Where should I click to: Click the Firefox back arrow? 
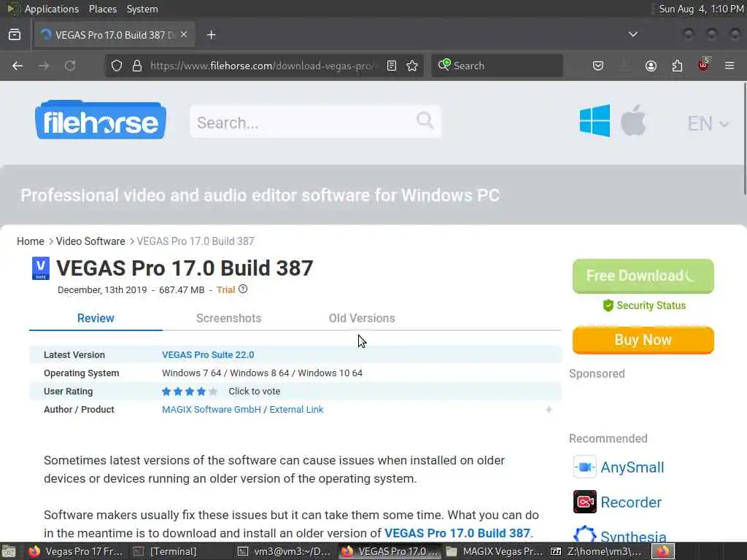[x=18, y=66]
